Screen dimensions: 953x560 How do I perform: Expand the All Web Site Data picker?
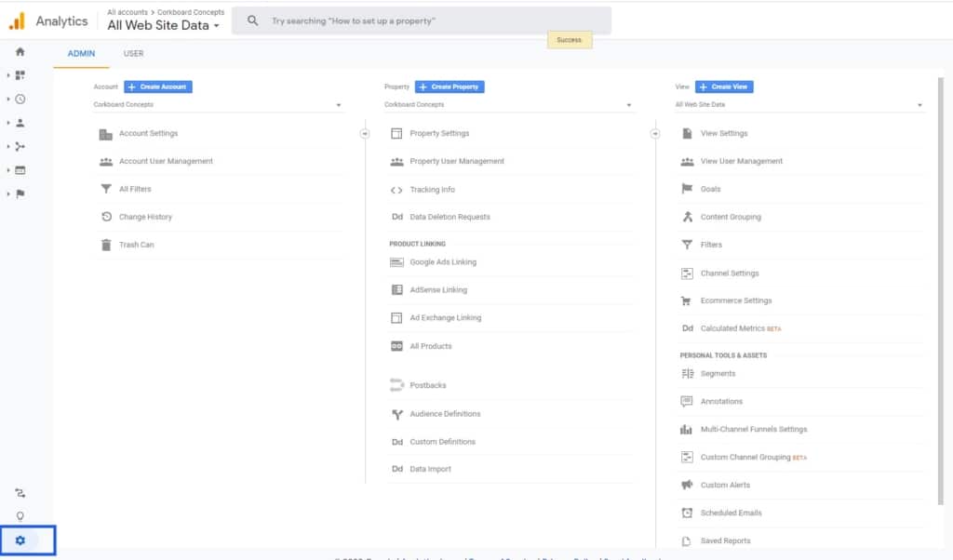pos(164,25)
